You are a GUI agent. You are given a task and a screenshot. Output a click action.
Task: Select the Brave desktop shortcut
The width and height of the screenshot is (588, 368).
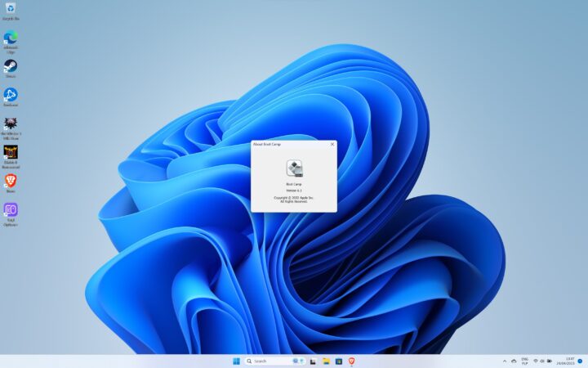tap(11, 184)
